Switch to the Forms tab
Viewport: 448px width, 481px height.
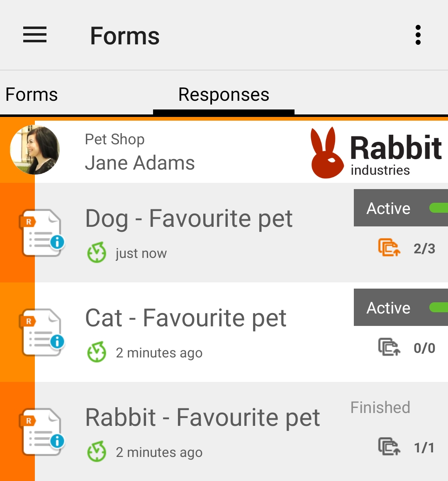click(x=32, y=94)
